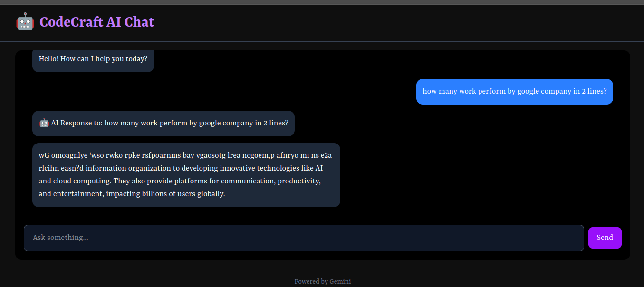Focus the Ask something input field

tap(303, 238)
